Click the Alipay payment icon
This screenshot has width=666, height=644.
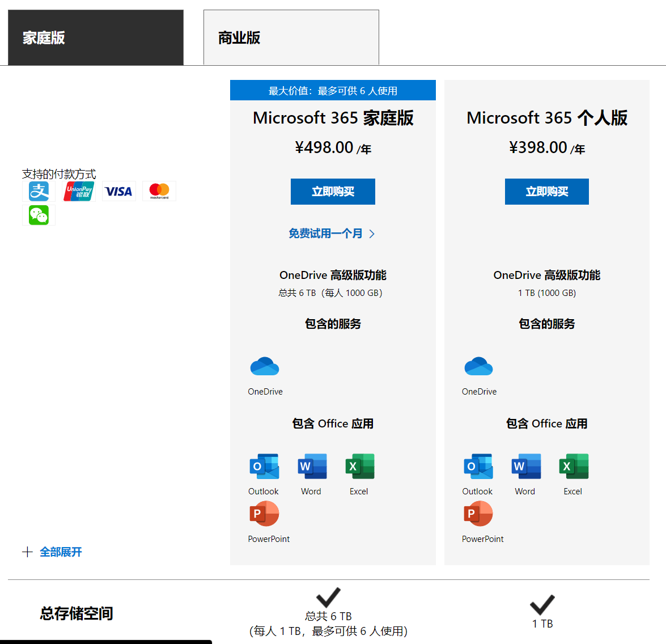(39, 191)
